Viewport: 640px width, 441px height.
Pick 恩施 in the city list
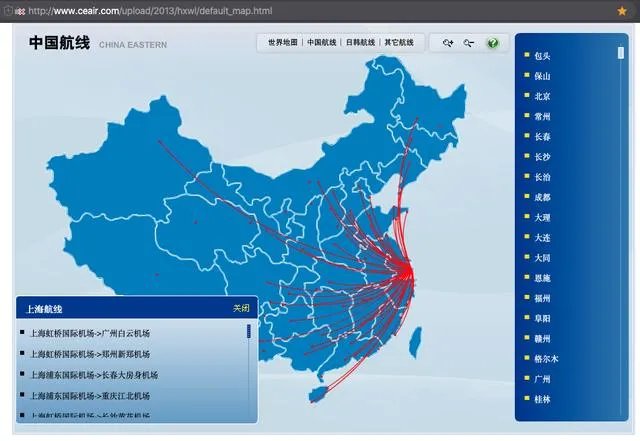542,278
